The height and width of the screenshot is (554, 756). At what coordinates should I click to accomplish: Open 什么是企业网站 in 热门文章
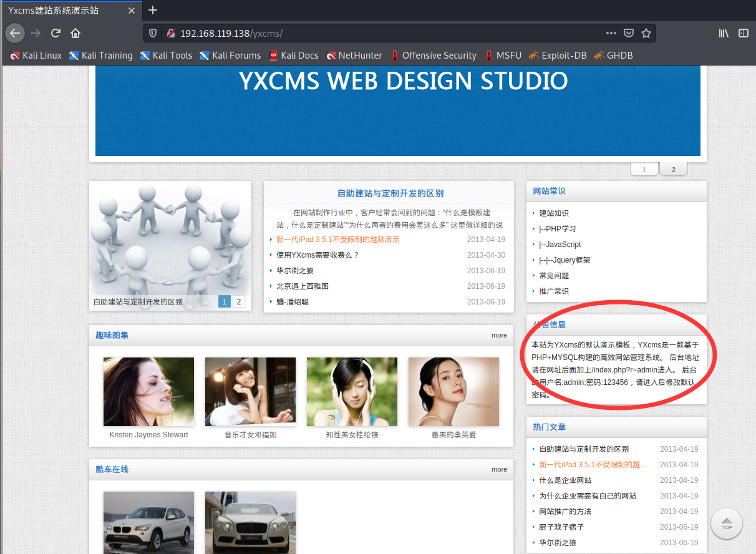click(x=565, y=480)
